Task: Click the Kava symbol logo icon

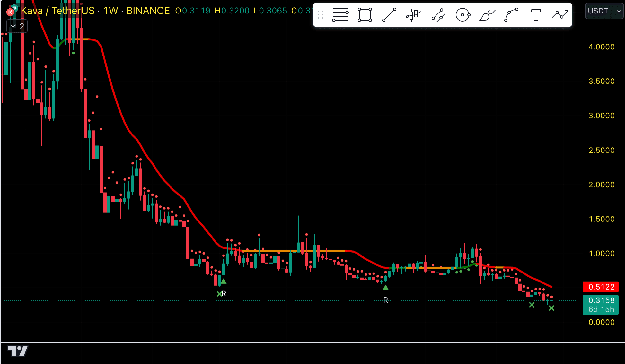Action: click(11, 12)
